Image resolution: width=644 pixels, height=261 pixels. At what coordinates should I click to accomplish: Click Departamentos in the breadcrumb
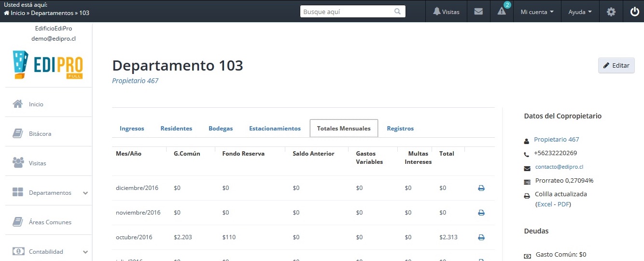click(x=52, y=13)
